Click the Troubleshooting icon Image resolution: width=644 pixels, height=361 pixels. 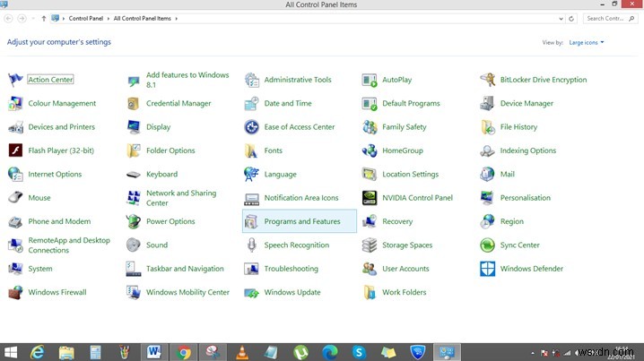251,269
